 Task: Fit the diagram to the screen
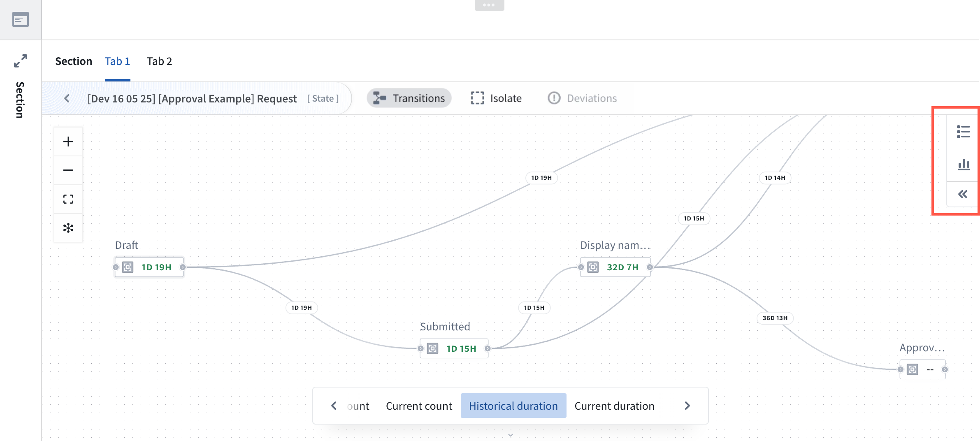coord(68,199)
